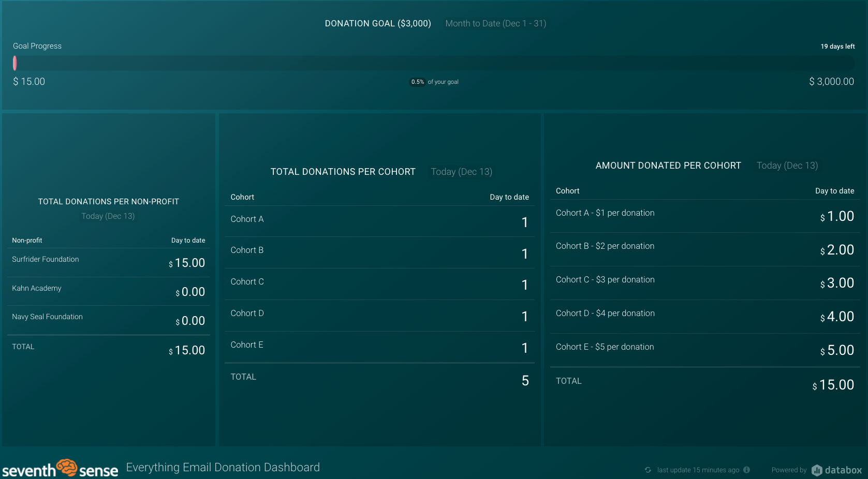Click the Databox logo icon
Image resolution: width=868 pixels, height=479 pixels.
817,470
